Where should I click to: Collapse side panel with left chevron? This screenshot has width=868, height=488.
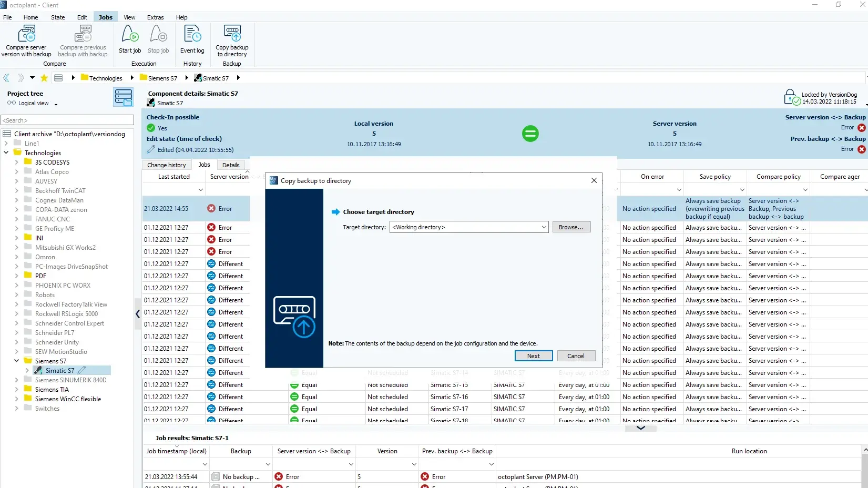(x=138, y=314)
